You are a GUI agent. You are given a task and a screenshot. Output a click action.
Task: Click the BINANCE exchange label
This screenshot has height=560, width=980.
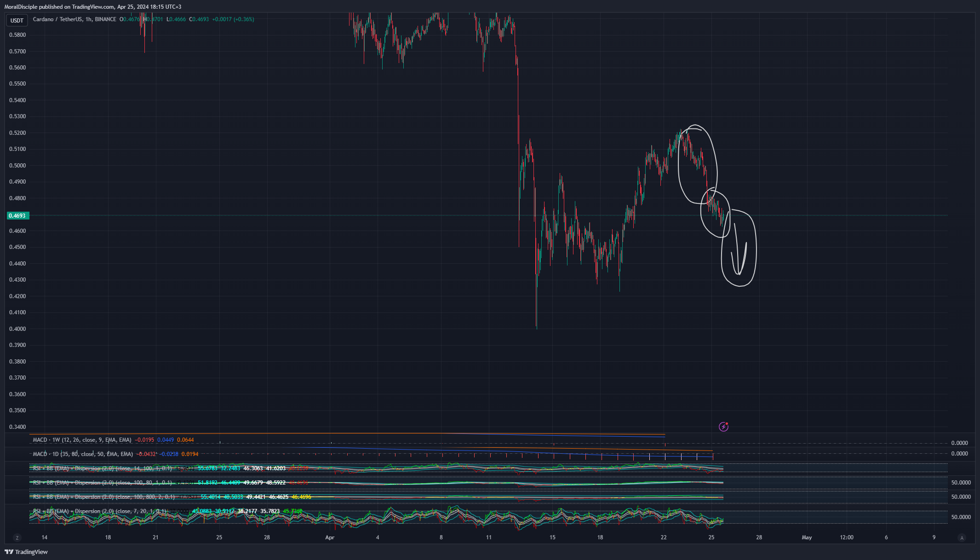[x=105, y=19]
